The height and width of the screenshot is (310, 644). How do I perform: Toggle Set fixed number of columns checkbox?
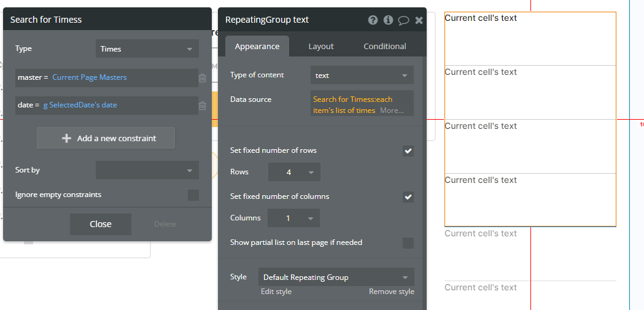(408, 197)
